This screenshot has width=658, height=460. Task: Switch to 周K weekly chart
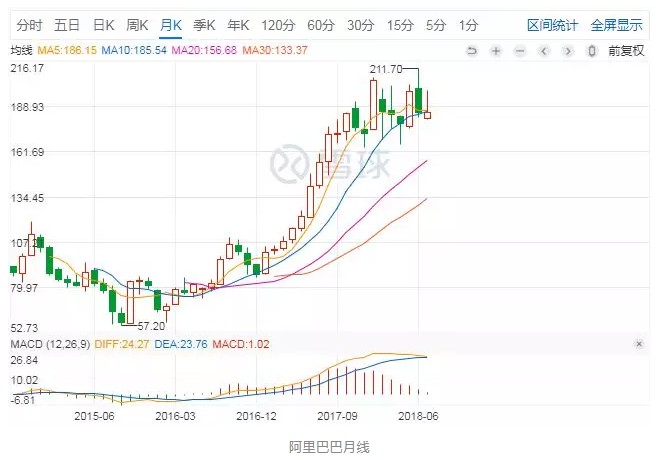click(x=137, y=26)
